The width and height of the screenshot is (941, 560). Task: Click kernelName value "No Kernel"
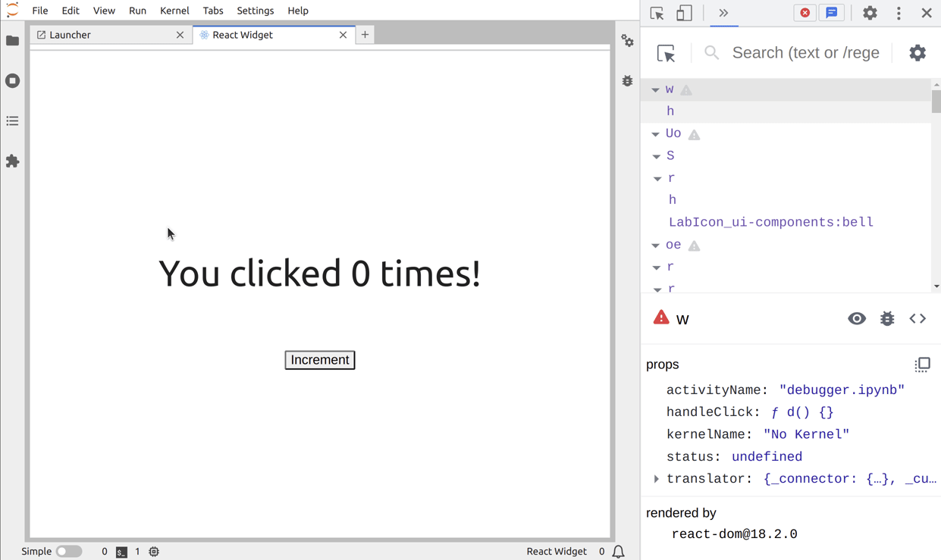pos(806,434)
